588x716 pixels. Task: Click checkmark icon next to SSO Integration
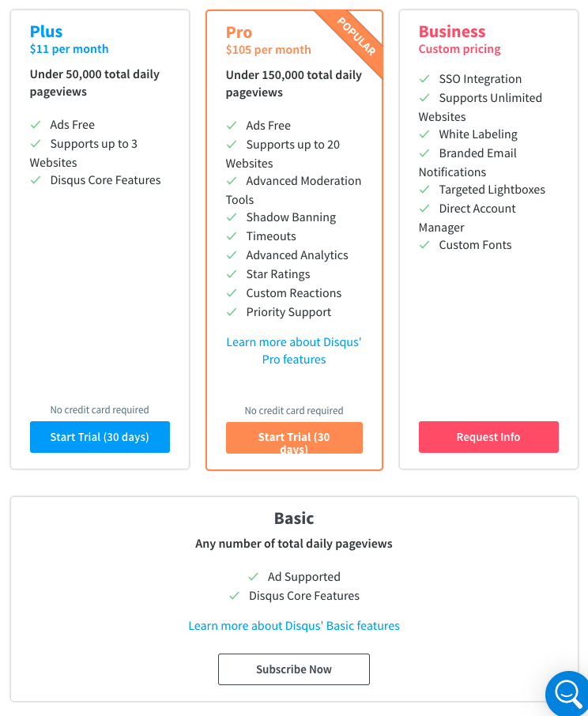click(x=424, y=79)
